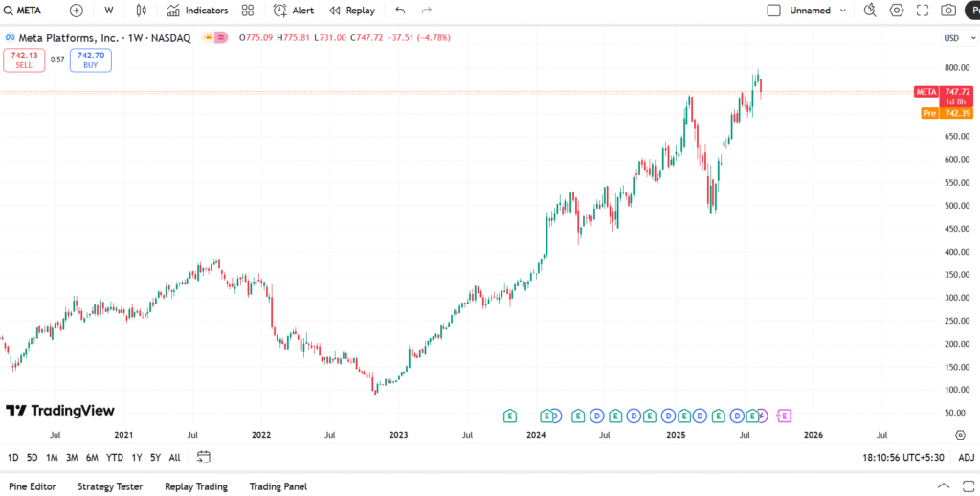Open chart settings hexagon icon
Viewport: 980px width, 496px height.
pos(897,10)
